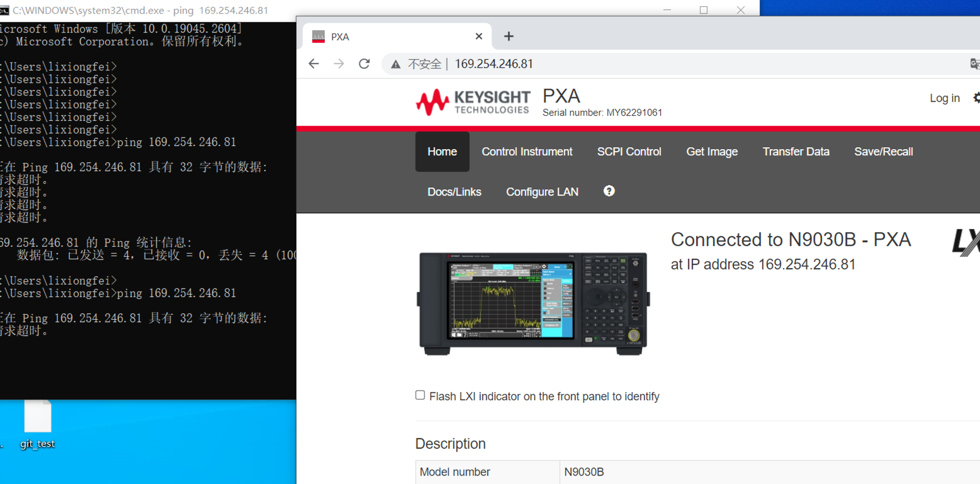
Task: Open the Docs/Links menu item
Action: pyautogui.click(x=454, y=192)
